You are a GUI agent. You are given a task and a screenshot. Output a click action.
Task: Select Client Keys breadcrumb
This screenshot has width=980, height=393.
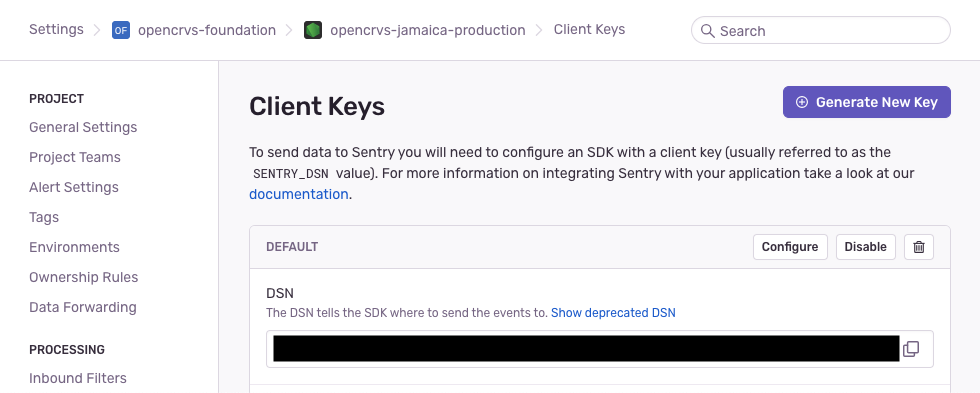(589, 29)
